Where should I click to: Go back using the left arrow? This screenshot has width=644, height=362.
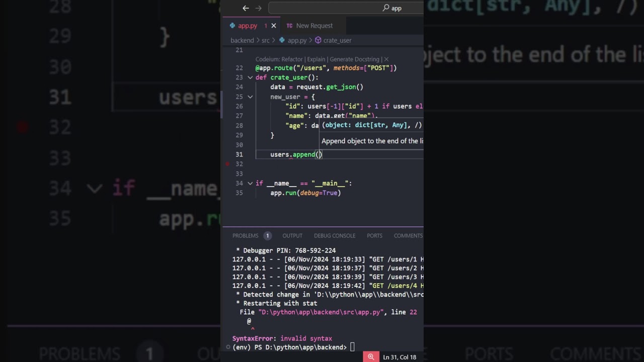tap(246, 8)
